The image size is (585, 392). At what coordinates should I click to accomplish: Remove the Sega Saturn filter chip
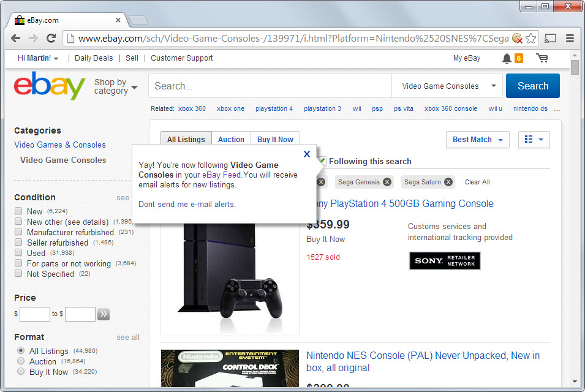[448, 182]
